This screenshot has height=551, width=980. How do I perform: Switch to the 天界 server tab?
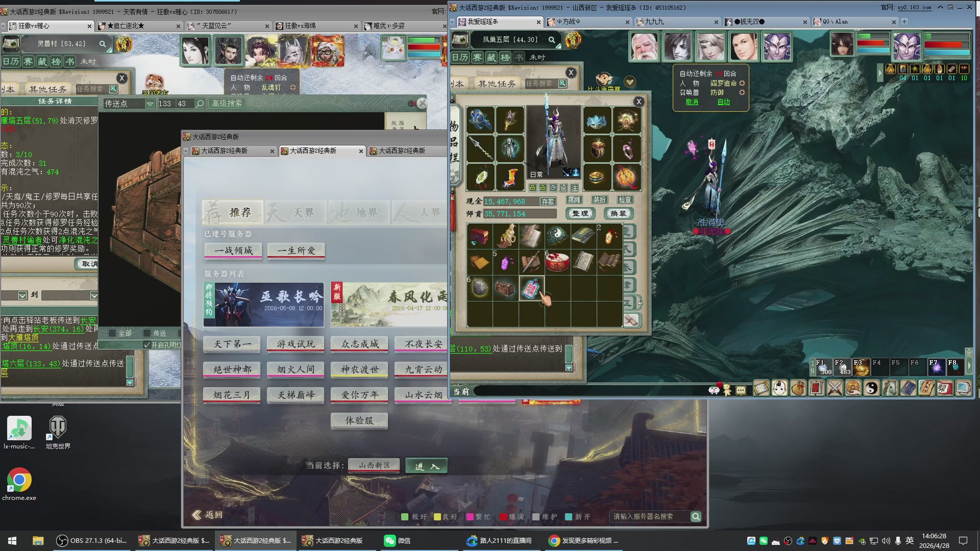[x=296, y=212]
